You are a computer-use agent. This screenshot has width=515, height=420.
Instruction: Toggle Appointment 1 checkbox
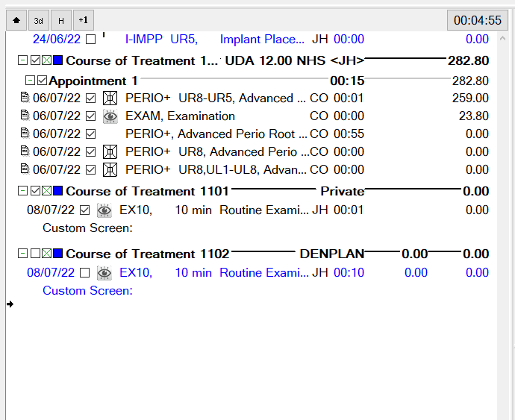pyautogui.click(x=42, y=80)
